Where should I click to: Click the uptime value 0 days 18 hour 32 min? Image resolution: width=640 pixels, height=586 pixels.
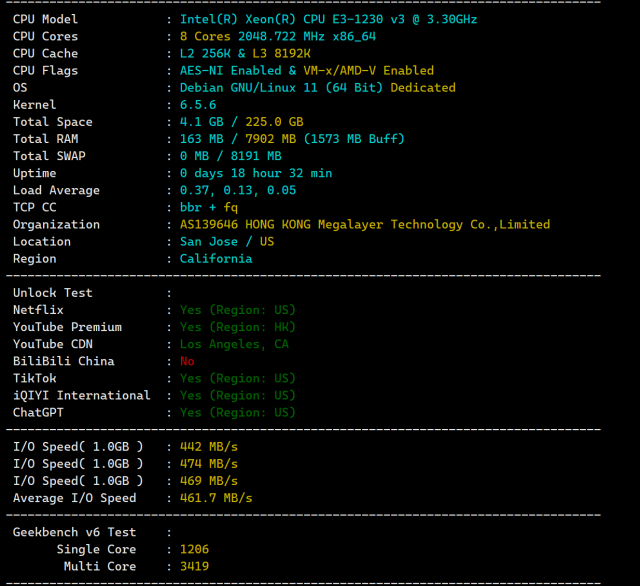point(256,173)
